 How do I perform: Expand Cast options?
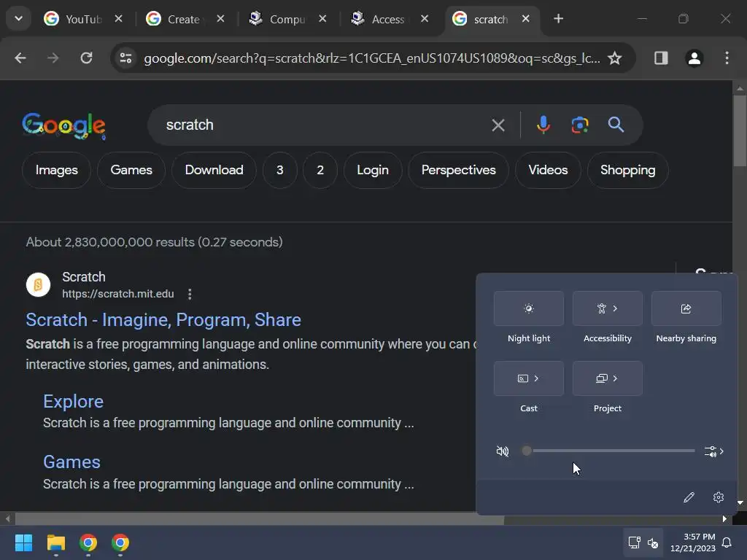[x=529, y=378]
